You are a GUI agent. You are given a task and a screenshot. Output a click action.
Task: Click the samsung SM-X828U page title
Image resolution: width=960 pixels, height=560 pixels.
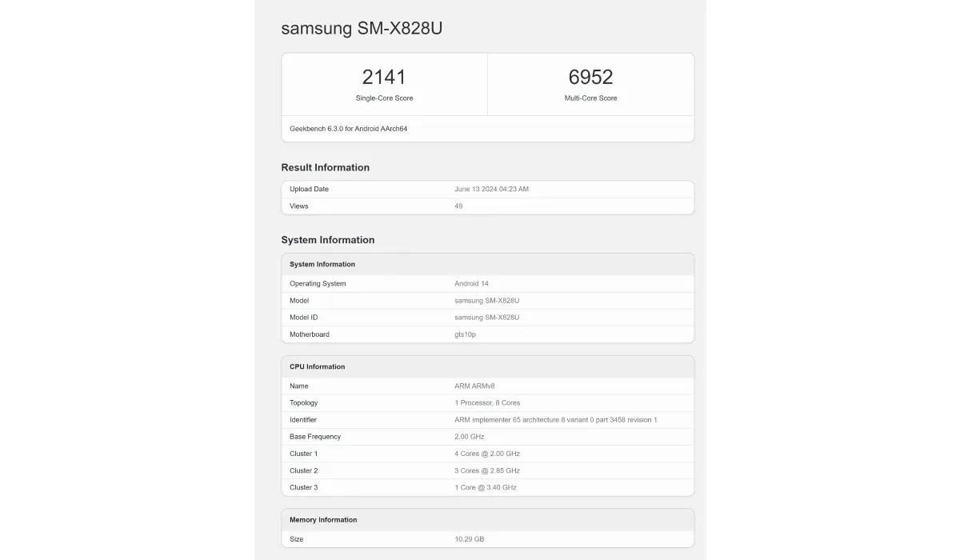362,28
